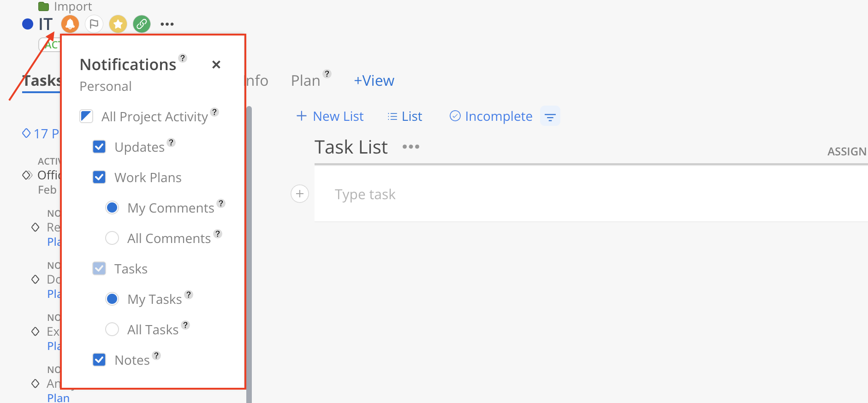This screenshot has width=868, height=403.
Task: Click the filter icon next to Incomplete
Action: coord(550,117)
